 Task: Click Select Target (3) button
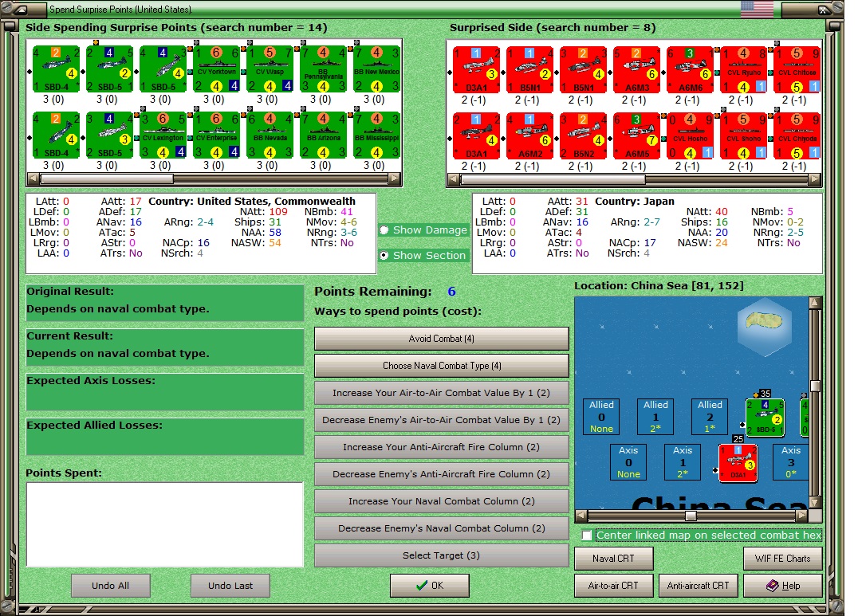442,555
